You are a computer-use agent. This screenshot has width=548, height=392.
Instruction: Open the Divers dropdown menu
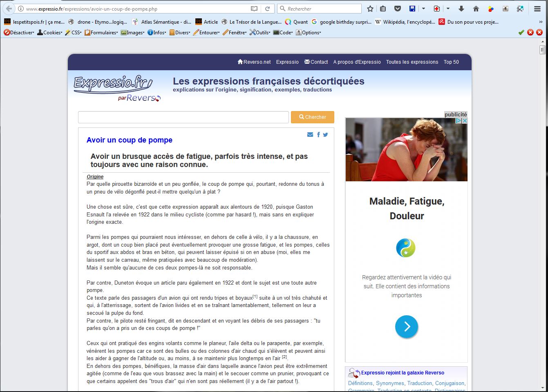click(x=179, y=32)
